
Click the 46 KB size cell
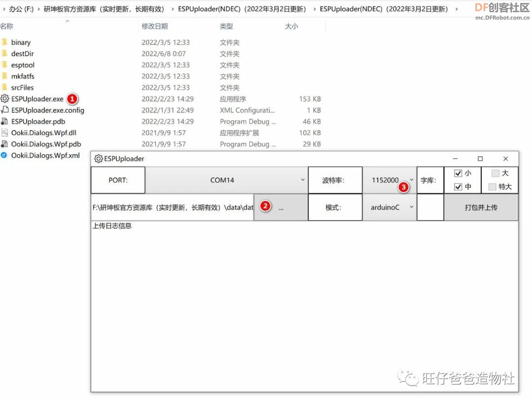pos(311,121)
